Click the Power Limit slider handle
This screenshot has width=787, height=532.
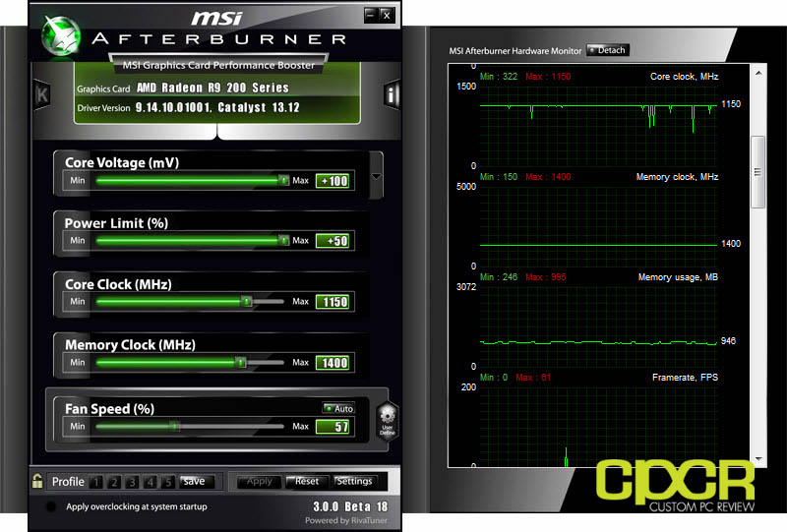pos(284,240)
